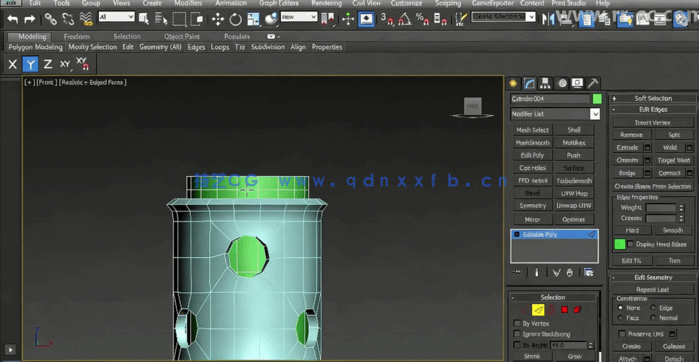Click the Mirror tool icon
This screenshot has height=362, width=699.
pos(548,19)
